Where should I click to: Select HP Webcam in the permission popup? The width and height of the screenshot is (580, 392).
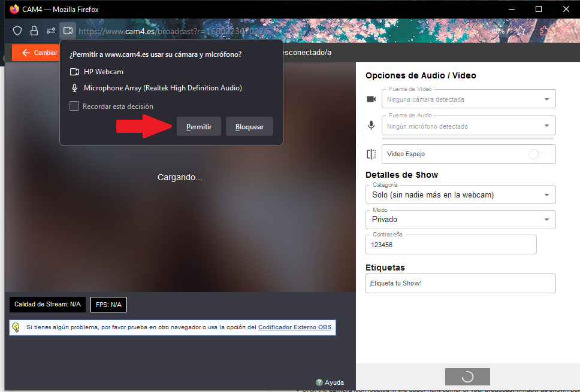click(x=103, y=72)
